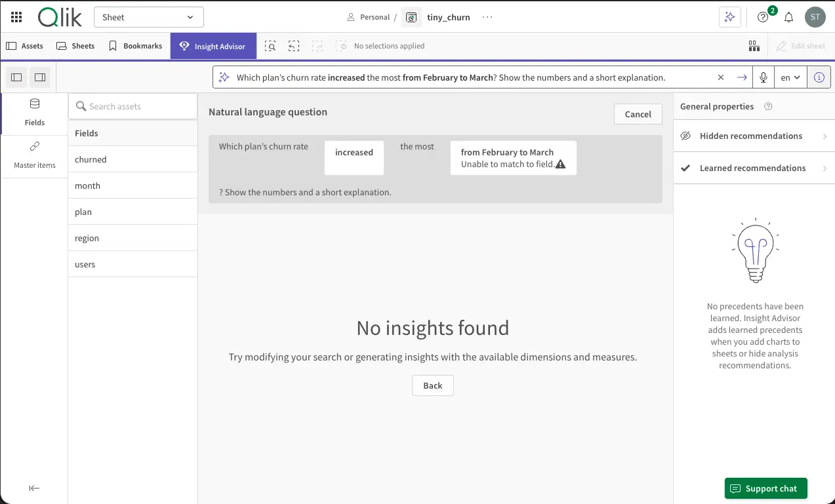Open the language selector showing en
The height and width of the screenshot is (504, 835).
(x=790, y=77)
